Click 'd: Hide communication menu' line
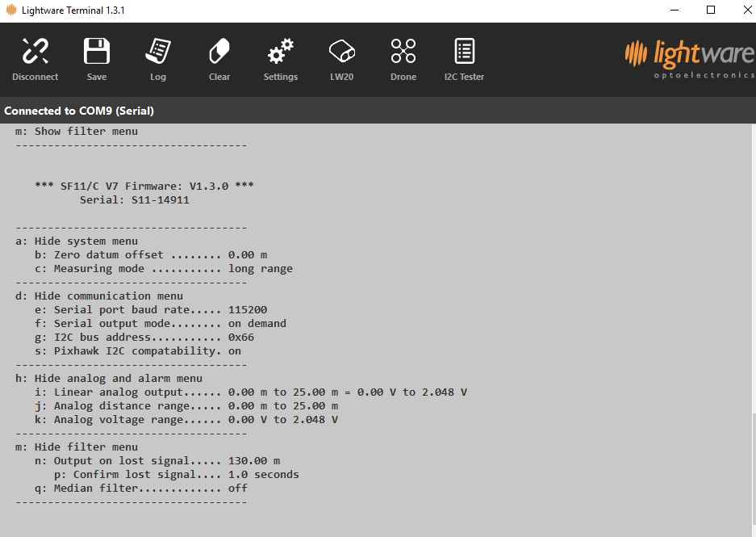This screenshot has height=537, width=756. point(99,296)
